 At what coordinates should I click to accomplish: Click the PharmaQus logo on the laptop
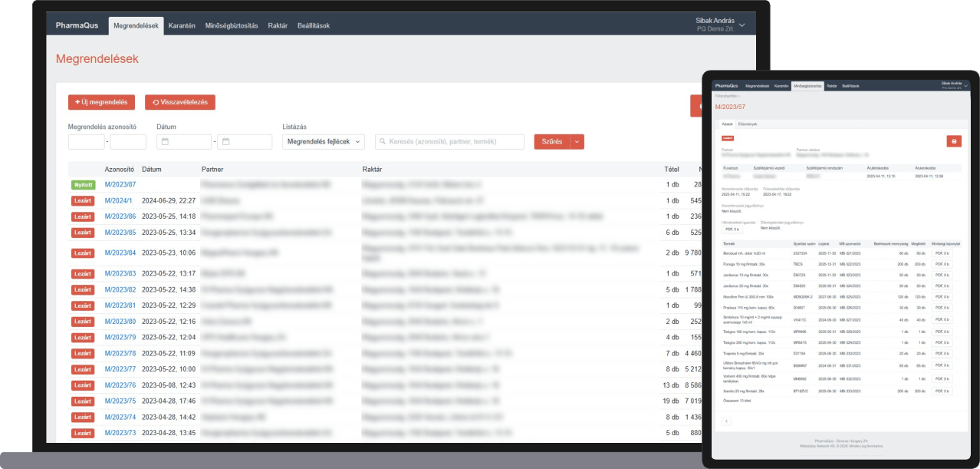[x=77, y=25]
